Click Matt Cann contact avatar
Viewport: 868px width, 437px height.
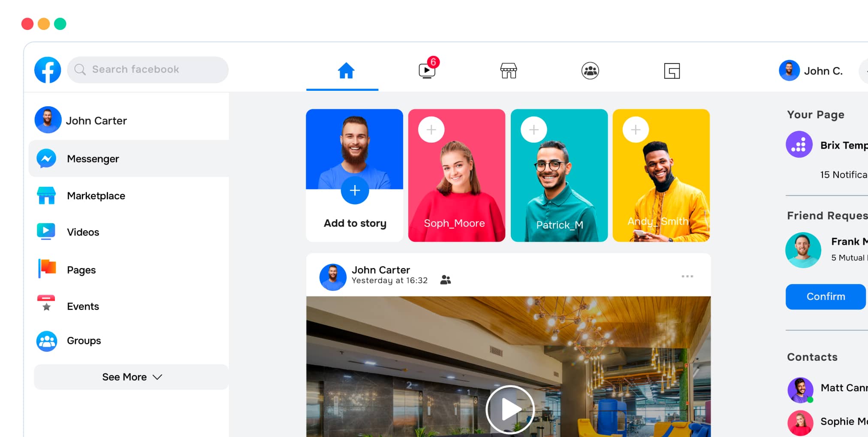(x=800, y=390)
